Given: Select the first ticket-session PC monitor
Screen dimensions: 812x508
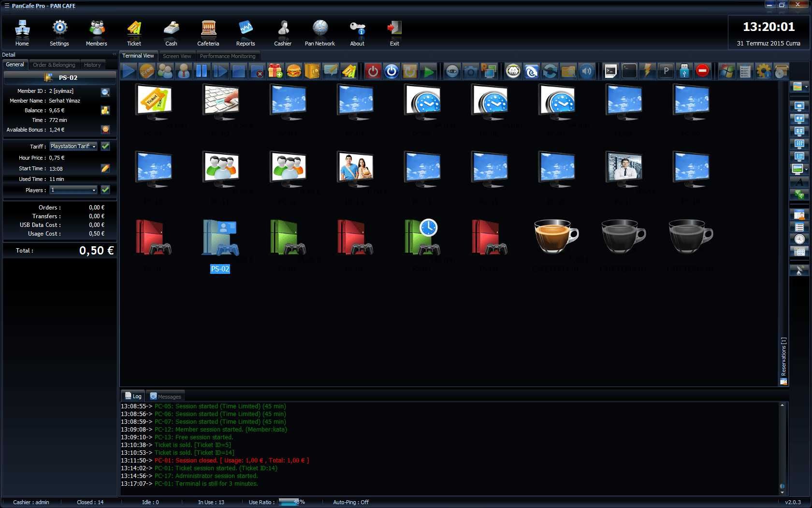Looking at the screenshot, I should coord(154,103).
